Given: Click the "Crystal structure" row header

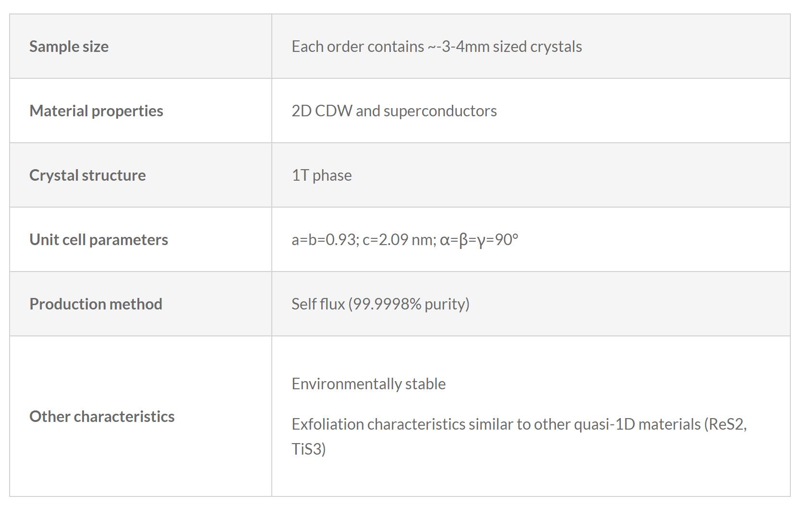Looking at the screenshot, I should 87,175.
